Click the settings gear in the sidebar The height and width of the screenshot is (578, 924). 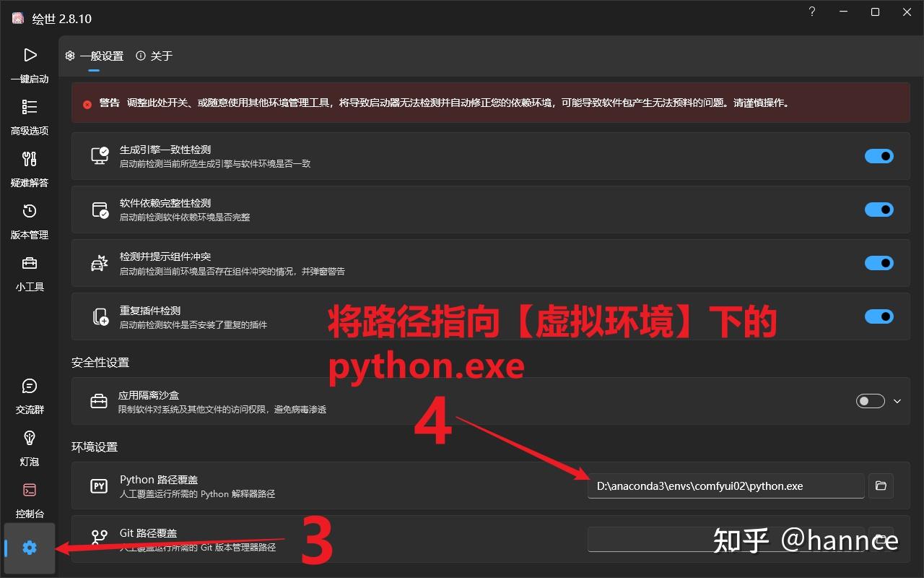(30, 548)
